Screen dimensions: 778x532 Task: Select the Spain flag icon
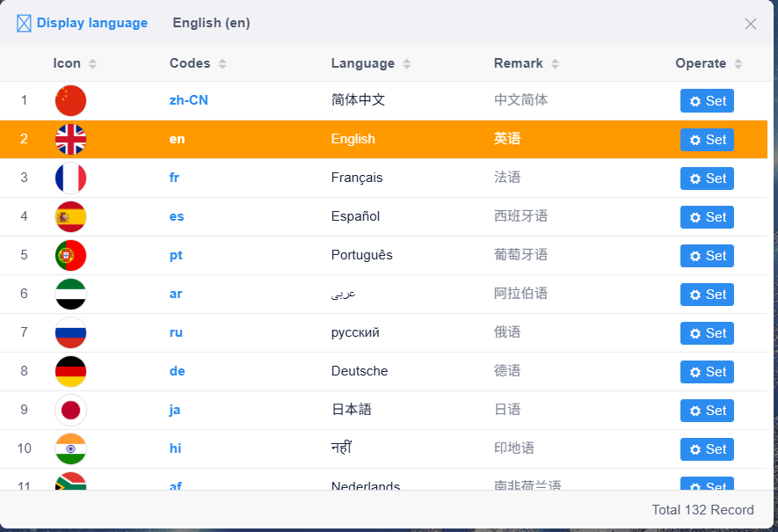pos(70,216)
